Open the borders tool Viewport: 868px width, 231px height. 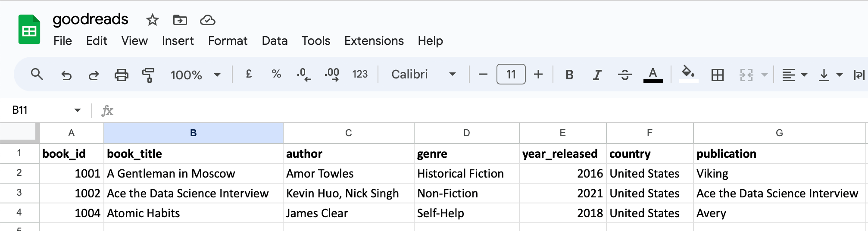coord(717,75)
